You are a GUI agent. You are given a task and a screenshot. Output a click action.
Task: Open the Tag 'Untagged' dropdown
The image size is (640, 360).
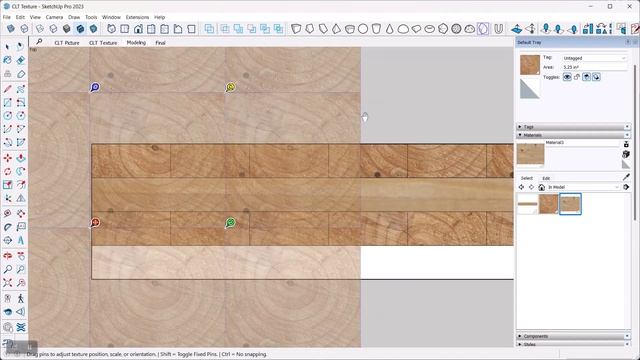pyautogui.click(x=594, y=58)
